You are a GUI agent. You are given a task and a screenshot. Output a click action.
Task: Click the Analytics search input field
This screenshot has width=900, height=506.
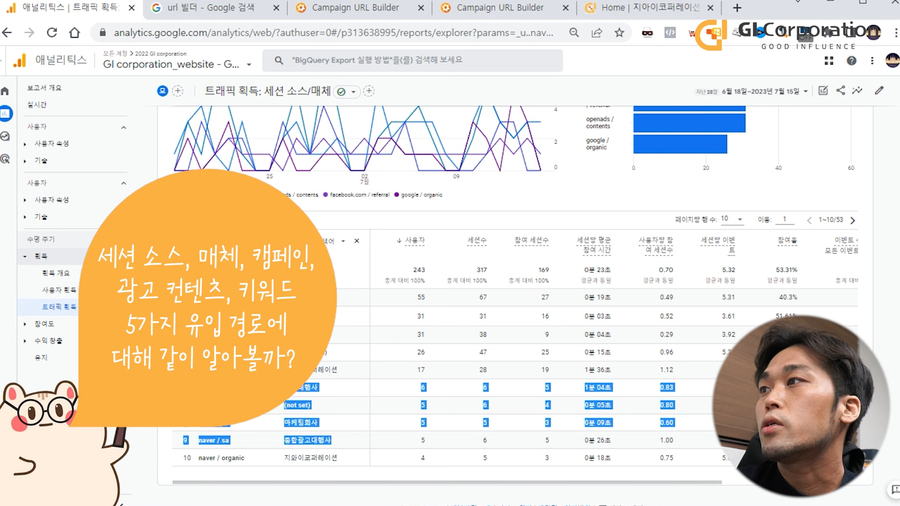412,60
